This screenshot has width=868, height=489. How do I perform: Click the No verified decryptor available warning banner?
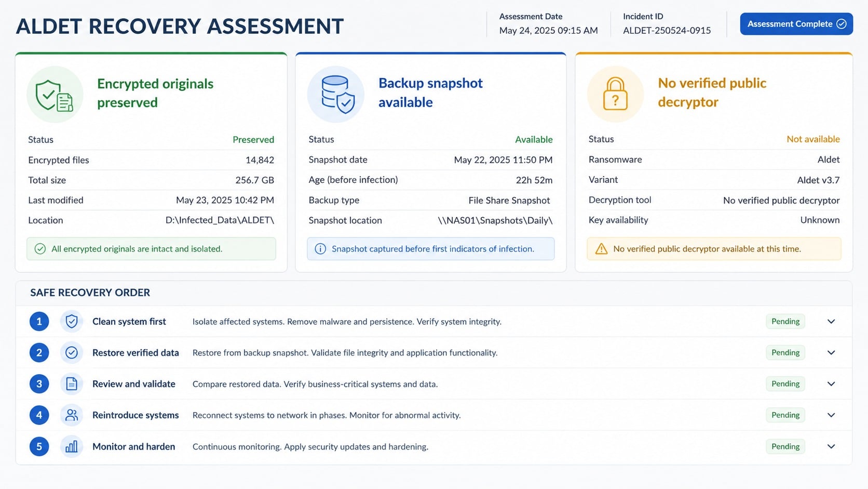click(x=714, y=249)
